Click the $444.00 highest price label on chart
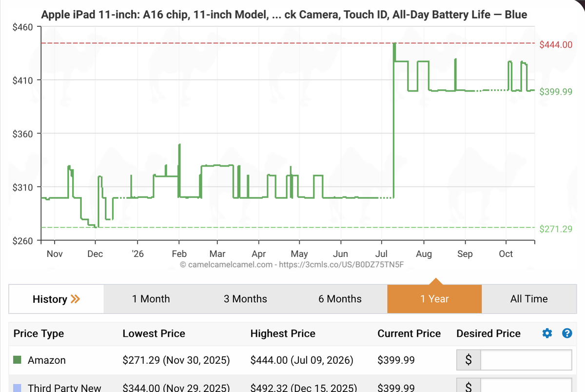Viewport: 585px width, 392px height. click(x=556, y=45)
